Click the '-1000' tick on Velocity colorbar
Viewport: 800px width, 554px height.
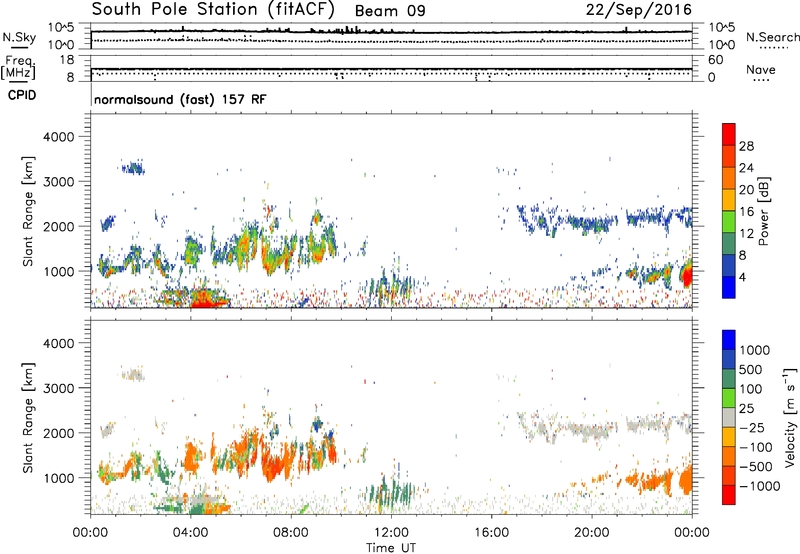tap(760, 486)
